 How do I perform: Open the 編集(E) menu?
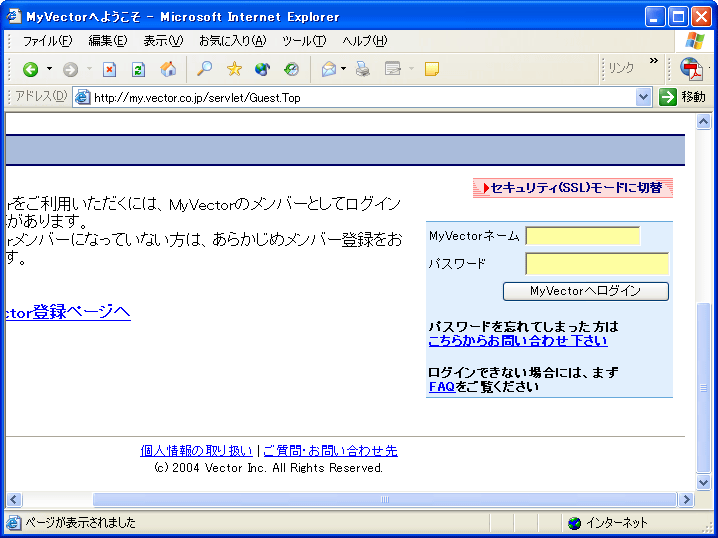(108, 41)
